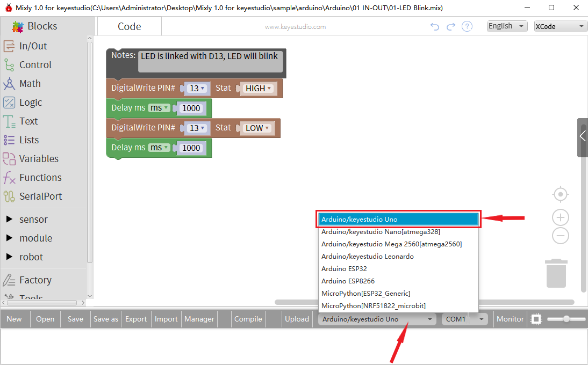Open the board selector dropdown in toolbar
588x365 pixels.
377,319
